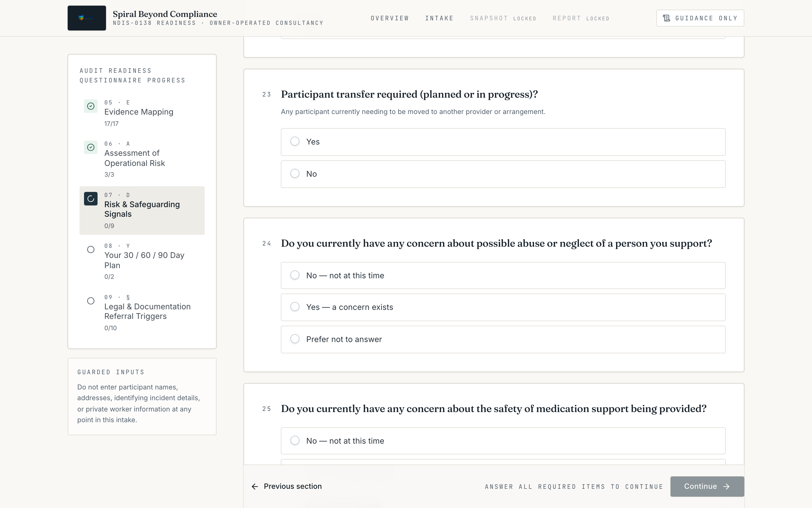Click the Guidance Only button

point(700,18)
